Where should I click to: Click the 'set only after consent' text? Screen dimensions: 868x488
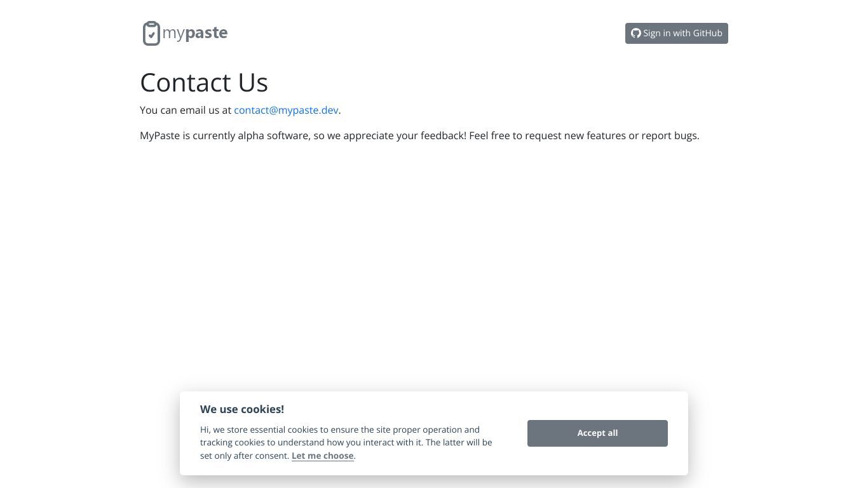coord(245,456)
